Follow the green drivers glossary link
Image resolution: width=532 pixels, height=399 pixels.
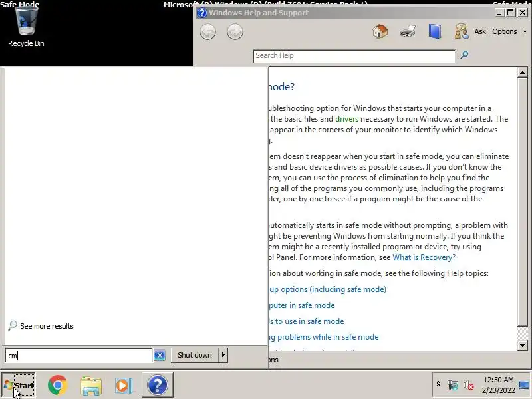[346, 119]
